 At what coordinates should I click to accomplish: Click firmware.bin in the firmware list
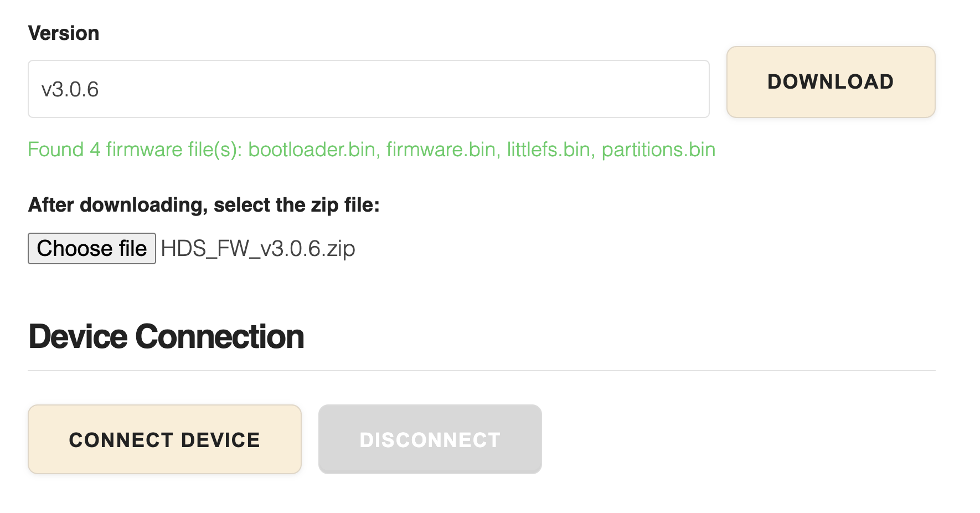coord(441,150)
